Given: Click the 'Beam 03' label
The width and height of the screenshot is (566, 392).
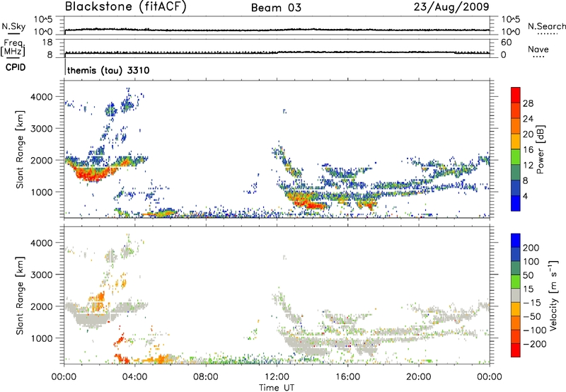Looking at the screenshot, I should pyautogui.click(x=276, y=8).
